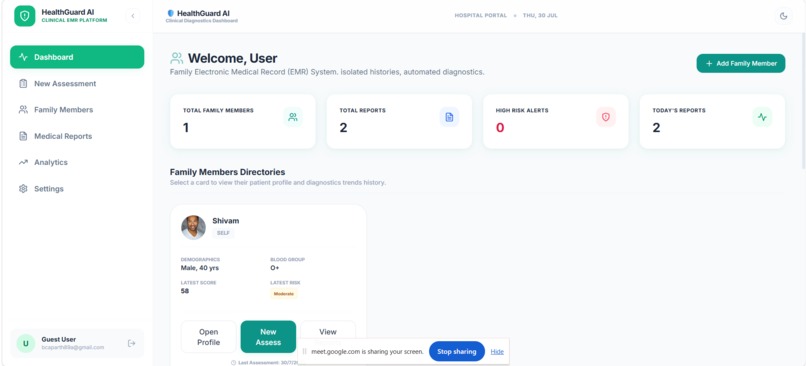The height and width of the screenshot is (366, 806).
Task: Click the Analytics trend-line icon
Action: click(23, 162)
